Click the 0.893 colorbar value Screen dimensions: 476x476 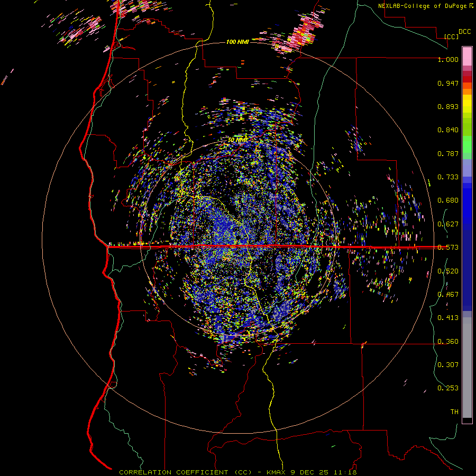click(448, 106)
